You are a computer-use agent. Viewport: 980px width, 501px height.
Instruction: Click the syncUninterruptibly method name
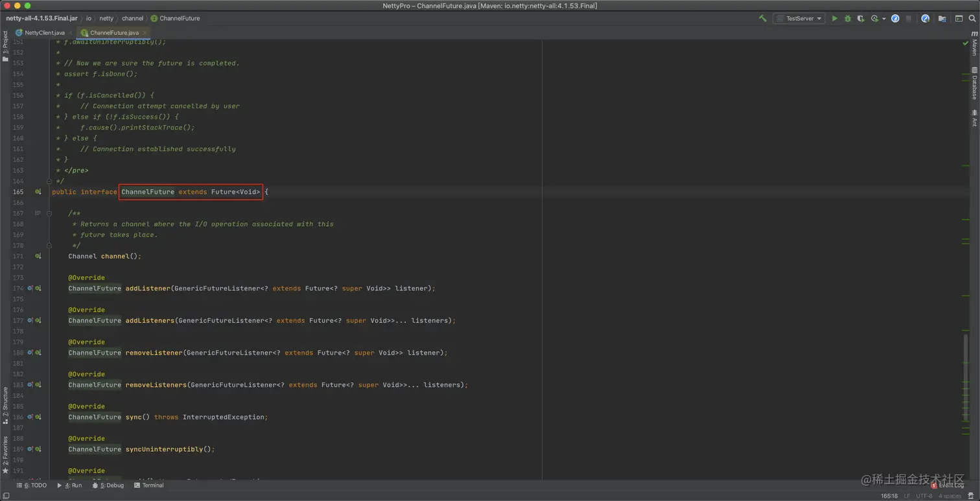coord(164,449)
